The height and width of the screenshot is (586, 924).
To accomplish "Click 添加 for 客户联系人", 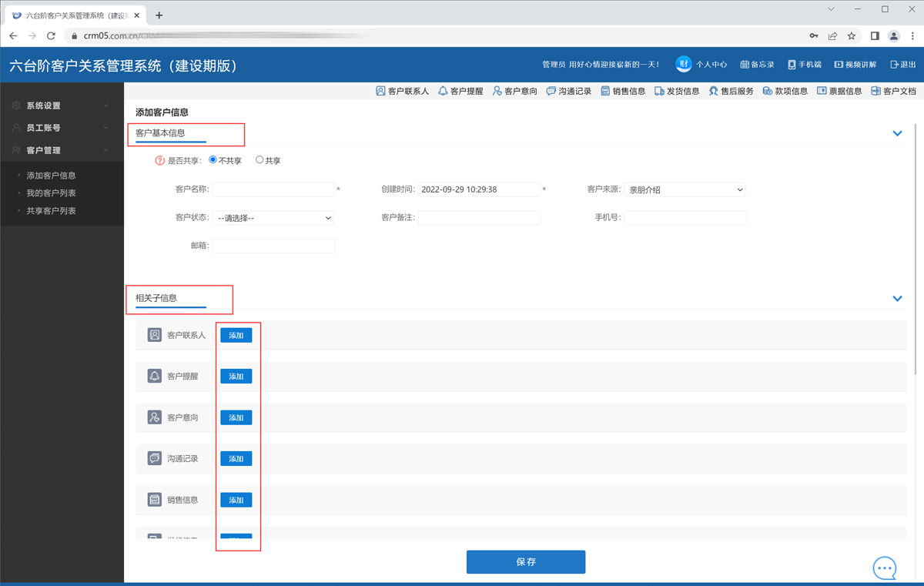I will (236, 335).
